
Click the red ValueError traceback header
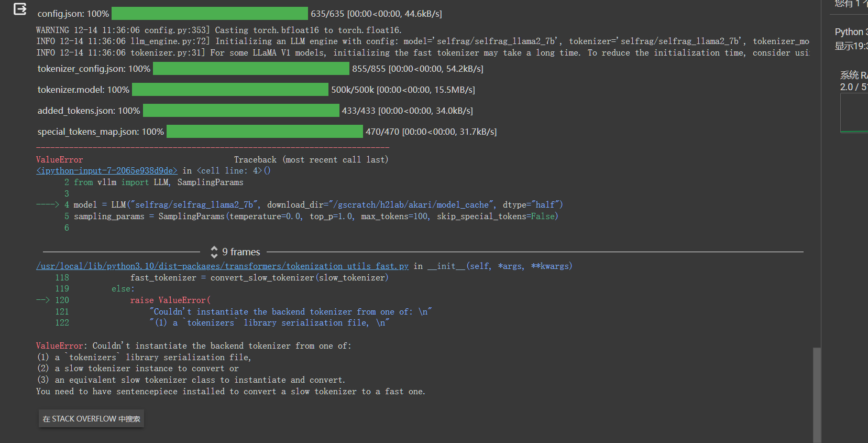60,160
